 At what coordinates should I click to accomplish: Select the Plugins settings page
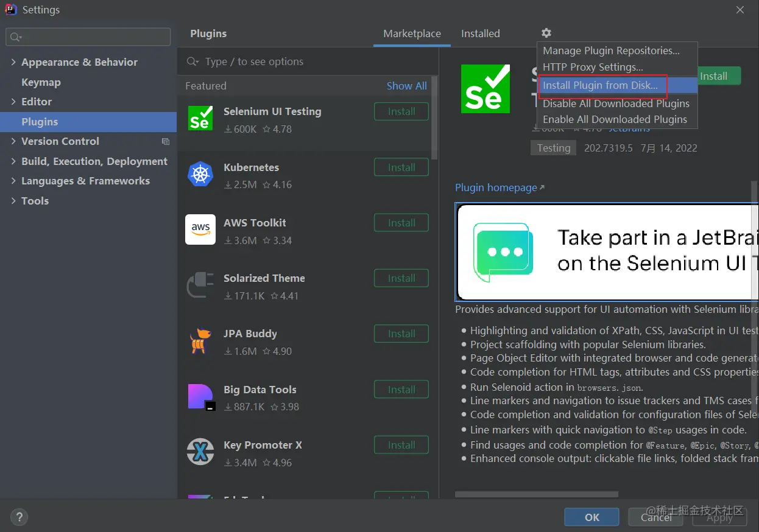[88, 122]
